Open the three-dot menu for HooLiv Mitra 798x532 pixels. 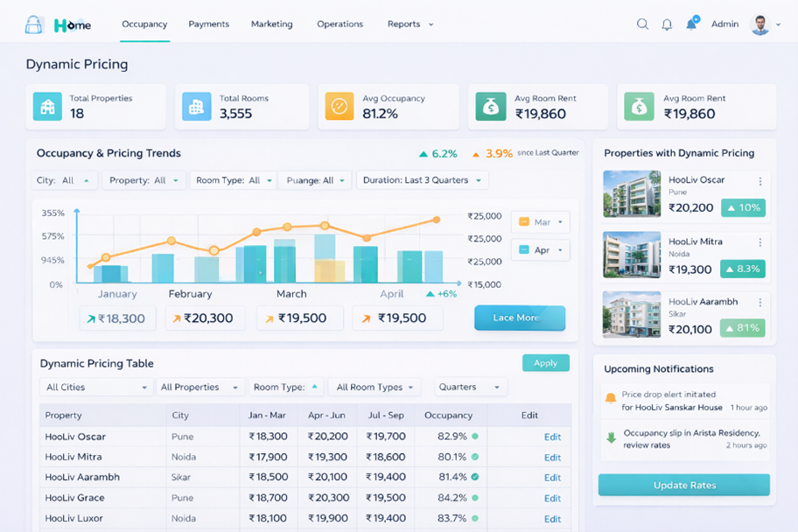pos(759,242)
